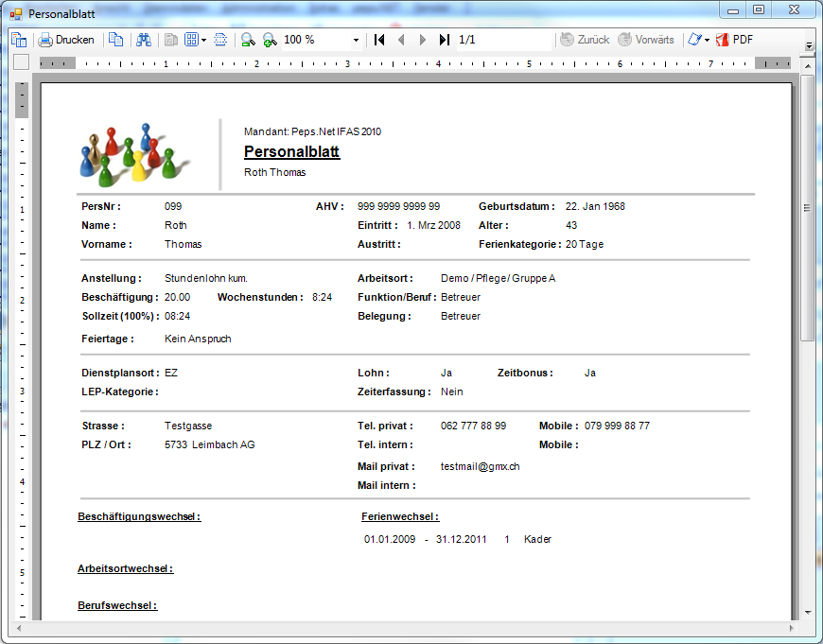Open search with the binoculars icon
Image resolution: width=823 pixels, height=644 pixels.
tap(144, 40)
